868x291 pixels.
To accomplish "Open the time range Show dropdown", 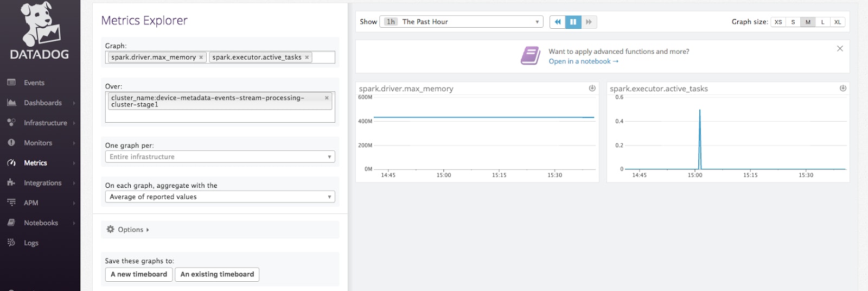I will coord(461,22).
